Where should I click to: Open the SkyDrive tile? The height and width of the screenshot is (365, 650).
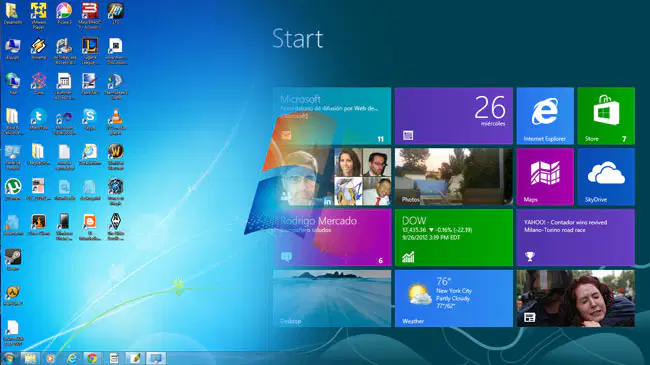pos(606,177)
